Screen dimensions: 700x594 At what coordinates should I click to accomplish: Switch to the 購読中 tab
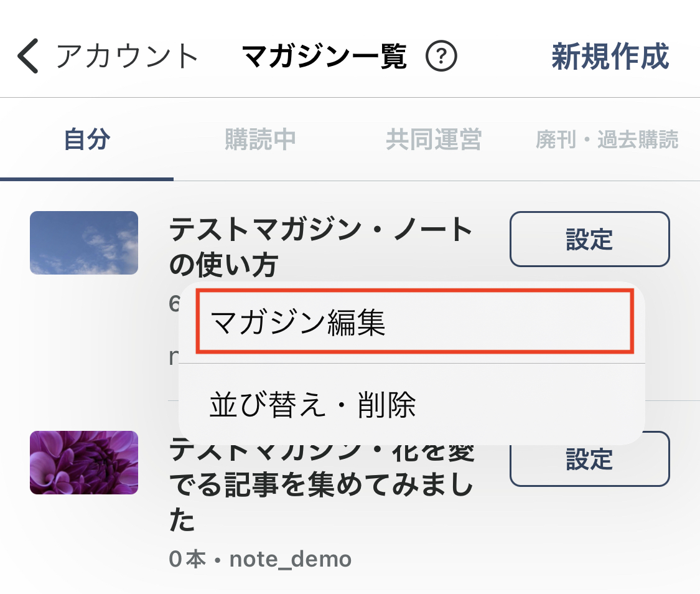coord(260,139)
